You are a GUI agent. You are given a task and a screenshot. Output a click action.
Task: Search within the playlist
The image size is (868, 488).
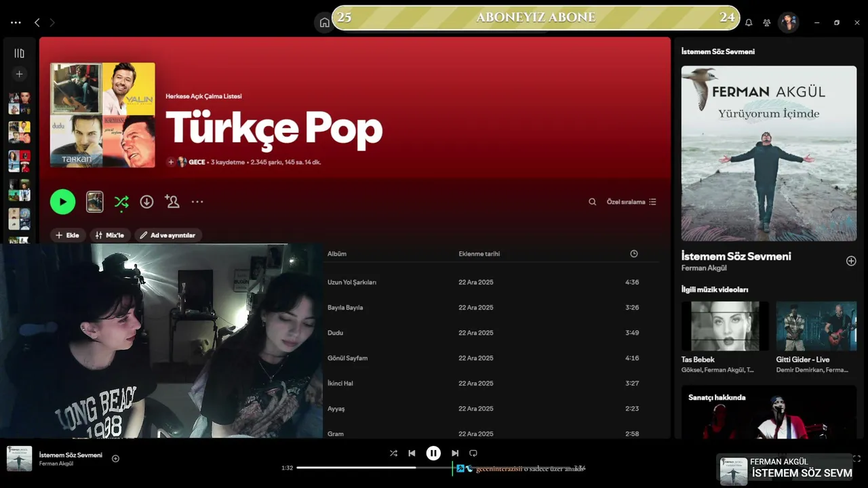(x=592, y=202)
